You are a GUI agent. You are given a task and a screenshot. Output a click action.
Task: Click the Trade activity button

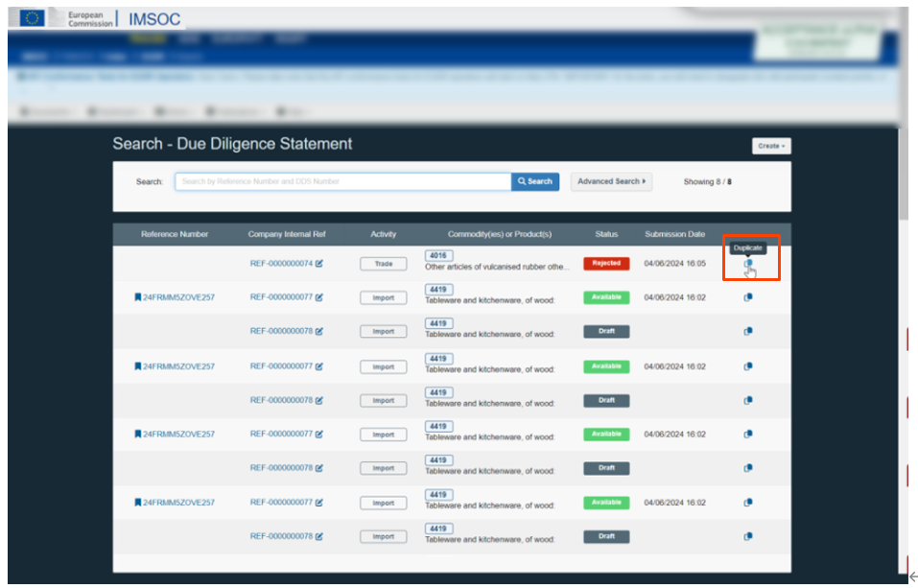click(x=383, y=264)
